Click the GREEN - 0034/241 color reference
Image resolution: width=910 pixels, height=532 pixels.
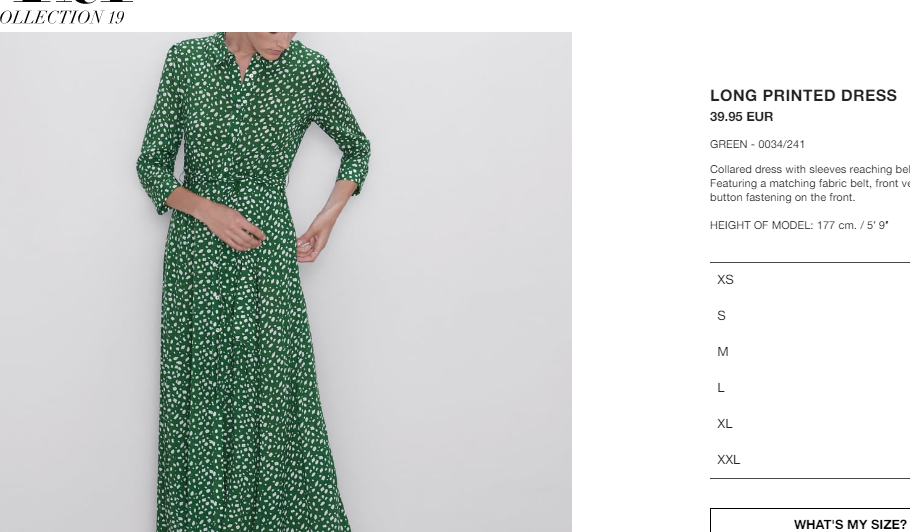pos(757,144)
